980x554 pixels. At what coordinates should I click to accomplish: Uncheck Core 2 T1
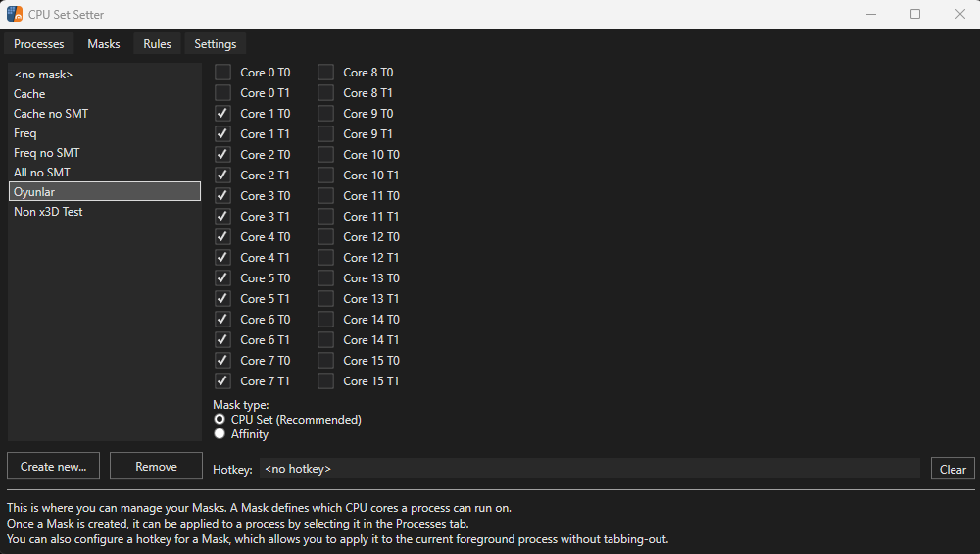tap(222, 176)
